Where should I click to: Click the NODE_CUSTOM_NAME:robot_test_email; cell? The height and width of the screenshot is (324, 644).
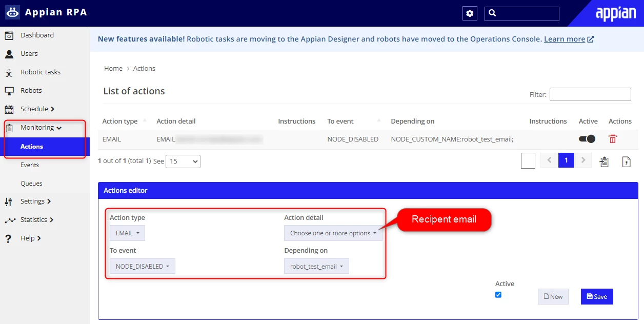point(452,139)
